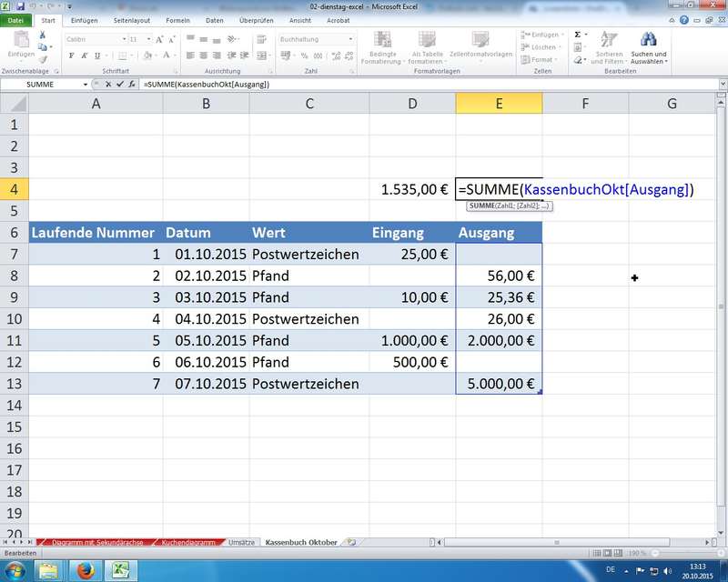Expand the Calibri font name dropdown
The width and height of the screenshot is (728, 582).
click(123, 40)
